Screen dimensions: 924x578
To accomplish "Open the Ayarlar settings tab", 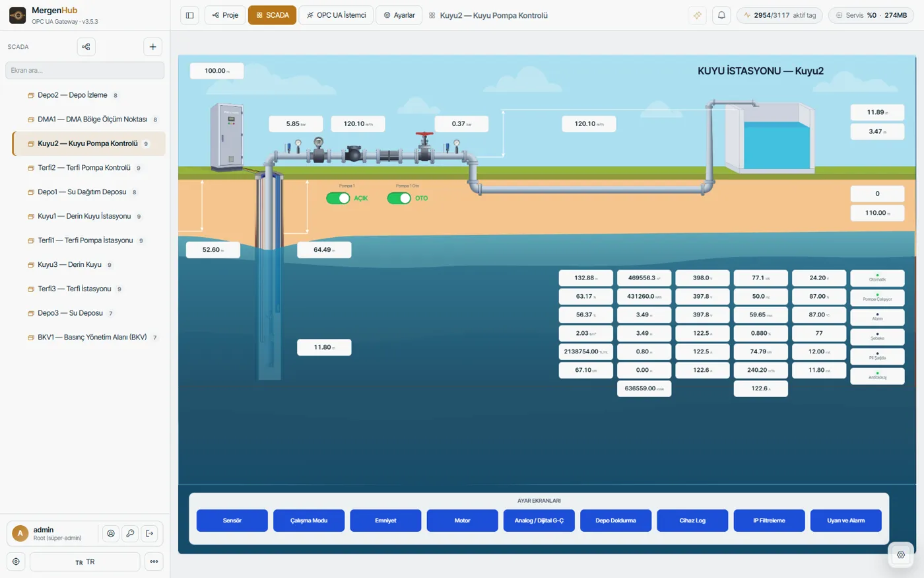I will tap(399, 15).
